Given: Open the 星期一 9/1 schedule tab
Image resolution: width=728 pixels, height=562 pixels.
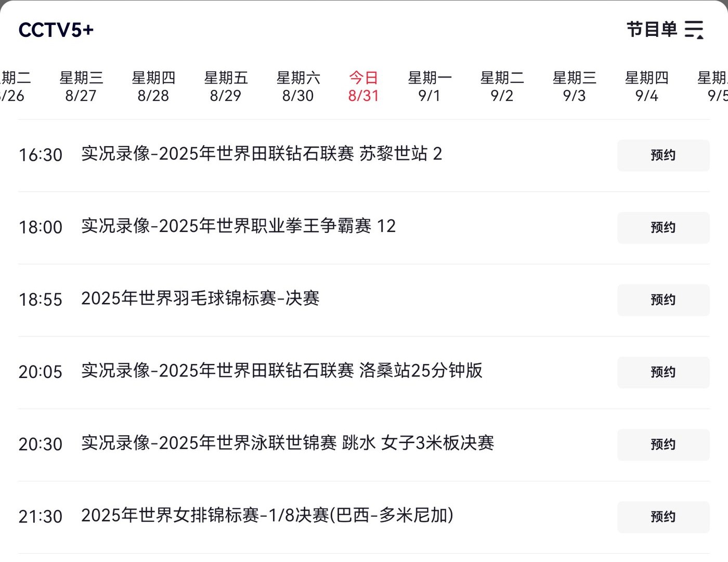Looking at the screenshot, I should (x=430, y=87).
